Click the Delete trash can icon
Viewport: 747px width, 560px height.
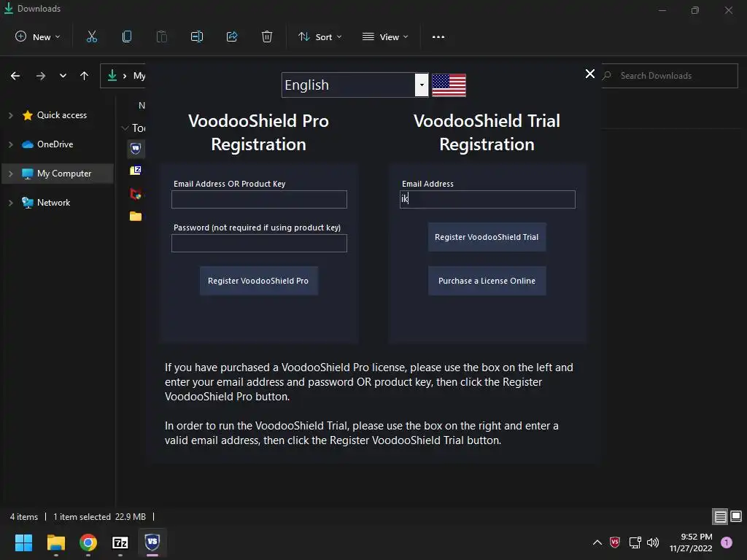[267, 36]
